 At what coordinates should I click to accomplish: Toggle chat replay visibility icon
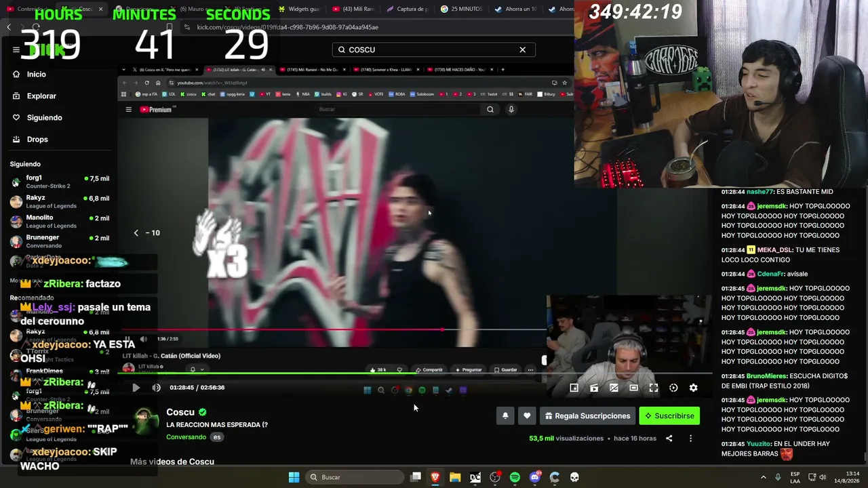pyautogui.click(x=614, y=388)
